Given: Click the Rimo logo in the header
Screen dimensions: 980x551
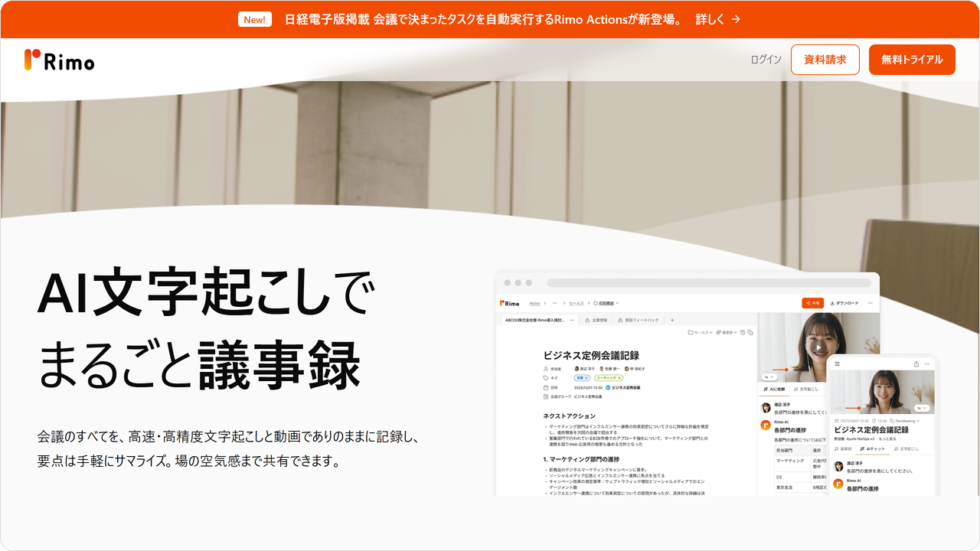Looking at the screenshot, I should pyautogui.click(x=59, y=60).
